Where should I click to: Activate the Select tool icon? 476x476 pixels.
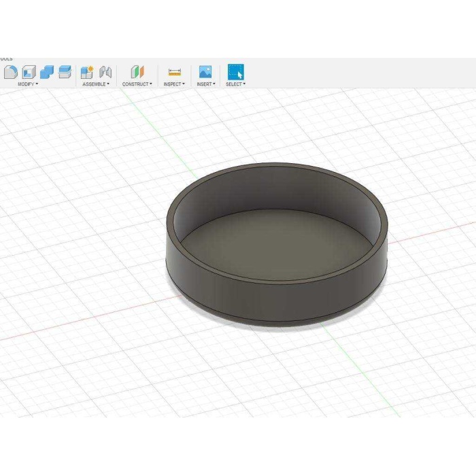236,72
